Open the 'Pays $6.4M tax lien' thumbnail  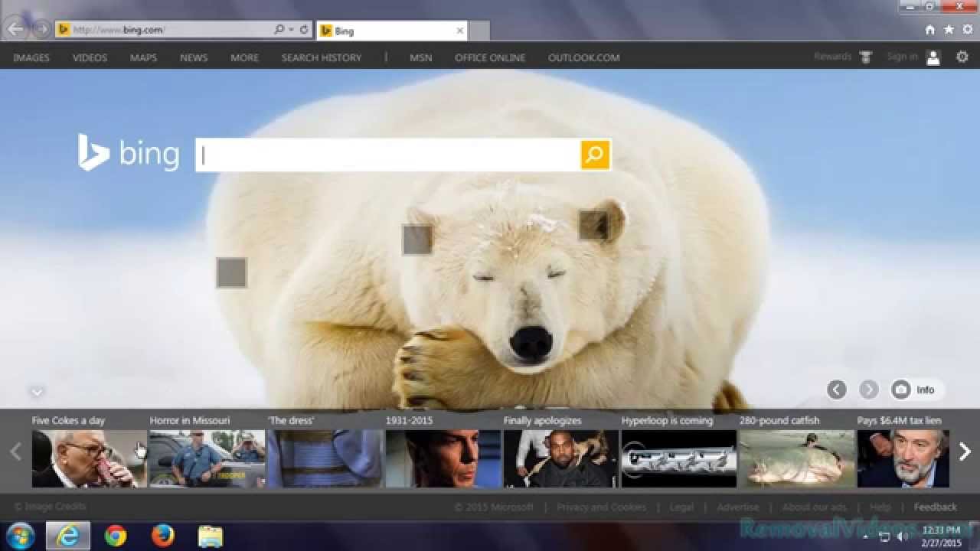click(903, 458)
